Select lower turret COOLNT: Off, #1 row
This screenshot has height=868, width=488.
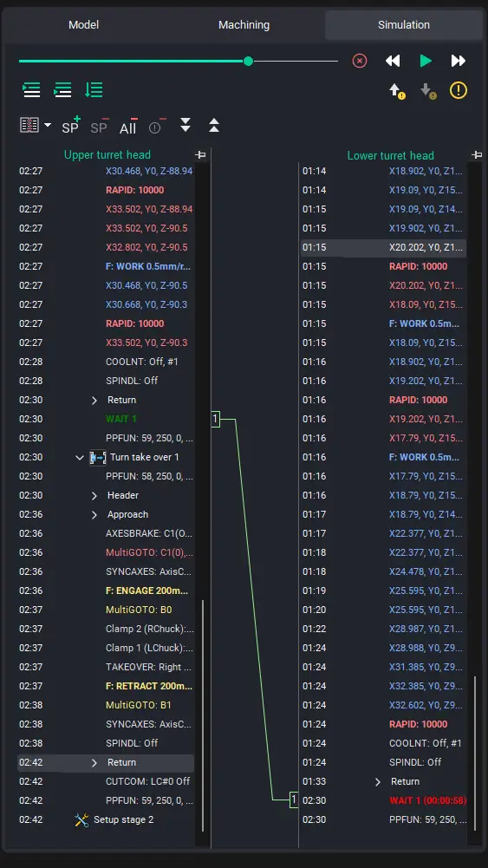pyautogui.click(x=383, y=743)
